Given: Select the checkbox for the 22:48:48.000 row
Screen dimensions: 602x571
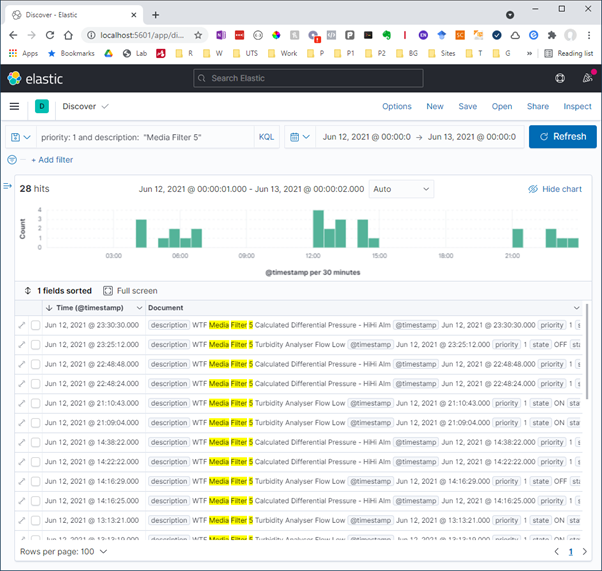Looking at the screenshot, I should pos(35,364).
